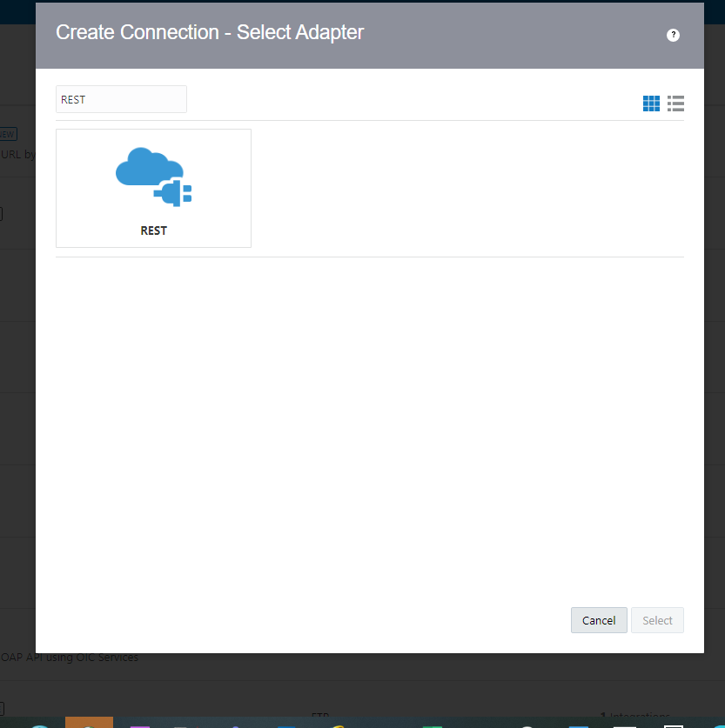Click the Create Connection dialog title bar
The height and width of the screenshot is (728, 725).
(x=370, y=36)
